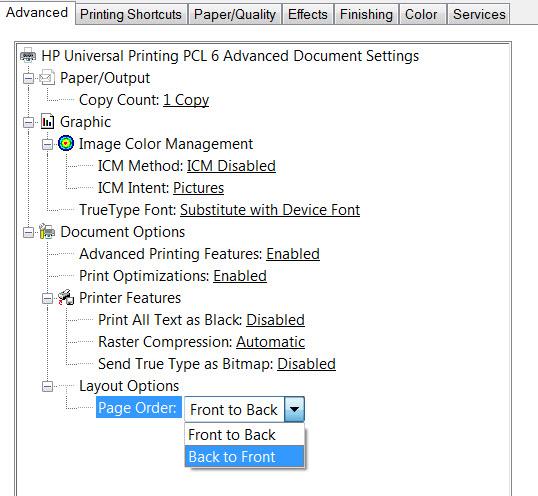The image size is (538, 496).
Task: Collapse the Layout Options node
Action: [47, 387]
